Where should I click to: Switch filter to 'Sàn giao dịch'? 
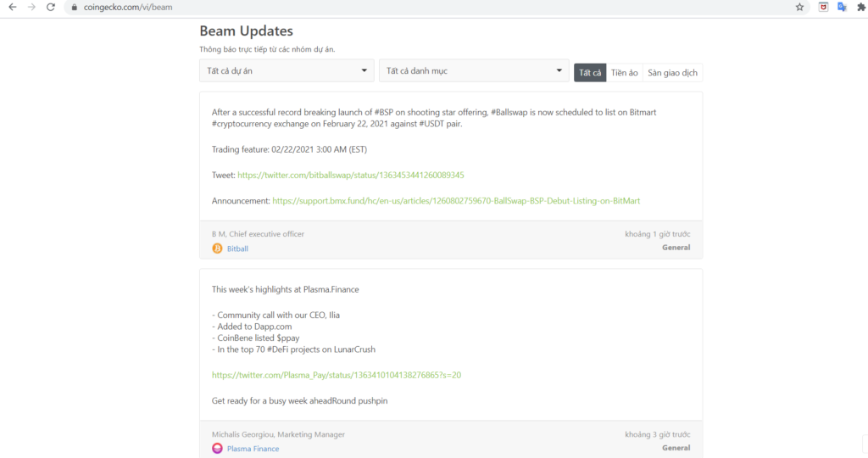pyautogui.click(x=672, y=73)
